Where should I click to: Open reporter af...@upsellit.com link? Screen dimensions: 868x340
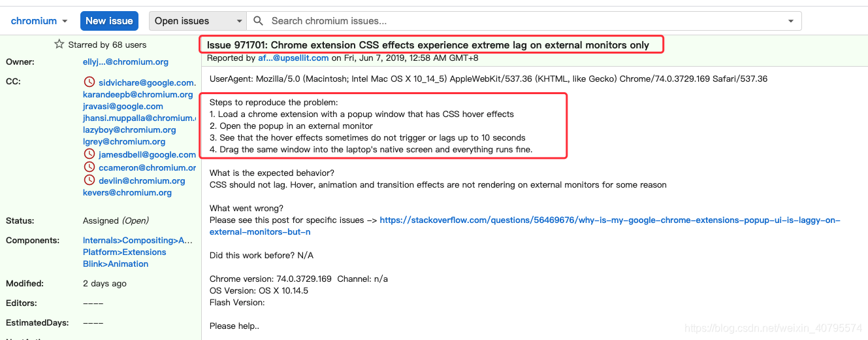(x=293, y=58)
